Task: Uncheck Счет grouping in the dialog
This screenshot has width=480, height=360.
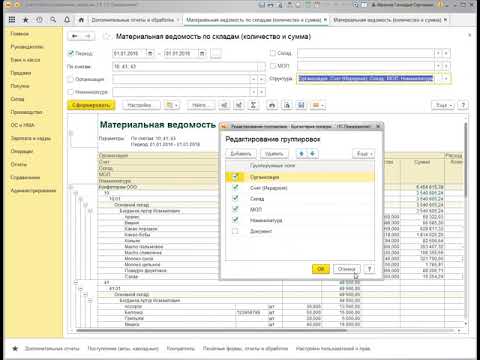Action: click(x=235, y=188)
